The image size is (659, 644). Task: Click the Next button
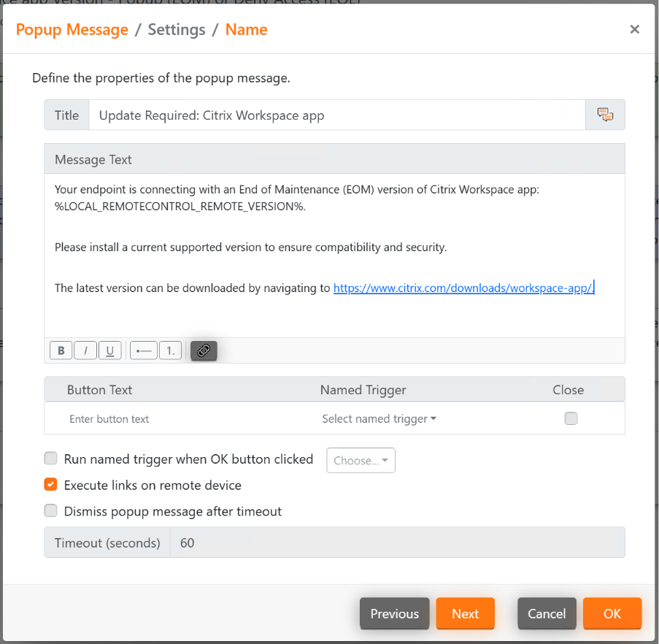tap(466, 613)
